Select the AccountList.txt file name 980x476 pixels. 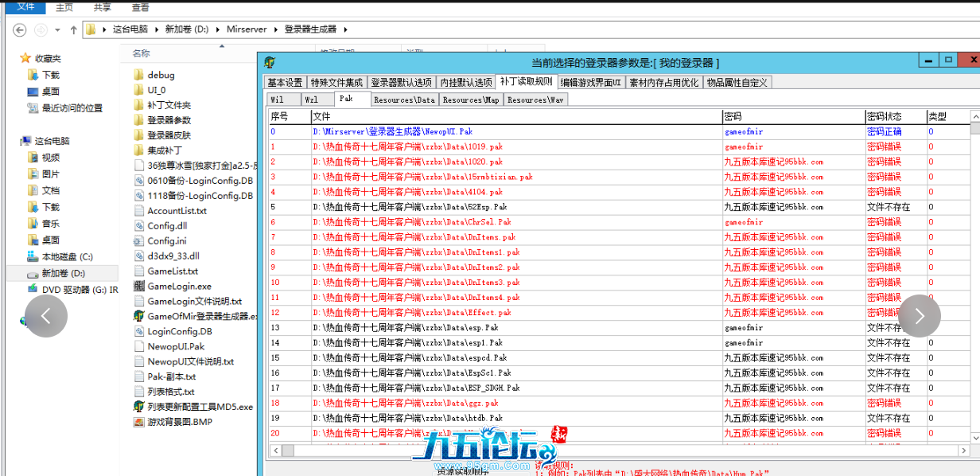click(177, 211)
